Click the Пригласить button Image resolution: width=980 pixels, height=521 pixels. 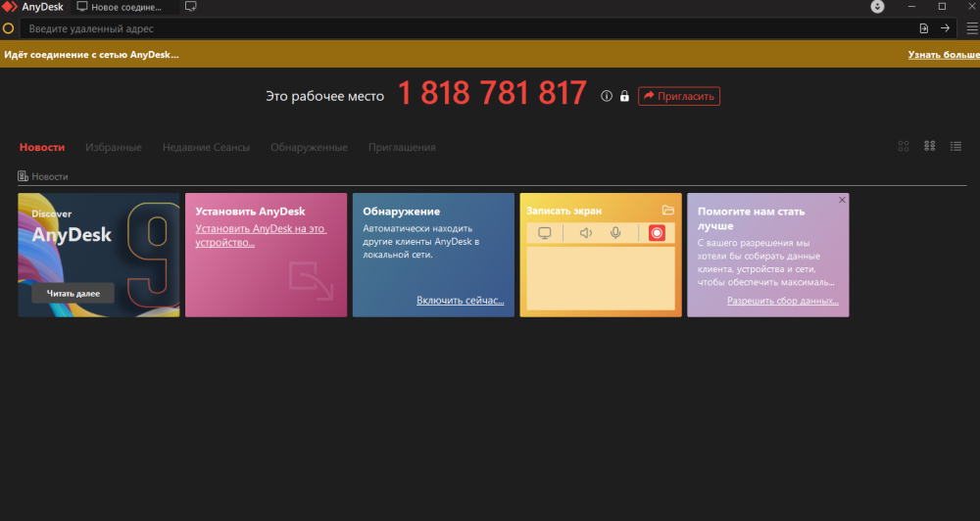pyautogui.click(x=679, y=96)
